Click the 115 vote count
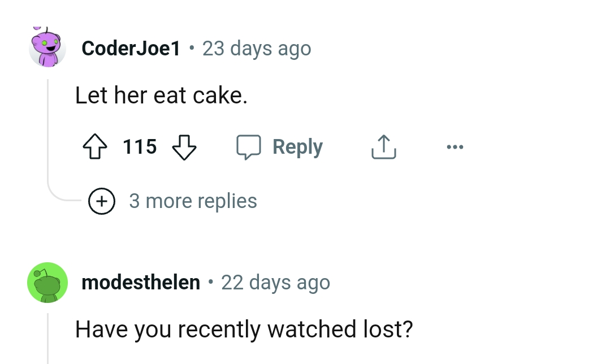This screenshot has width=610, height=364. (140, 146)
